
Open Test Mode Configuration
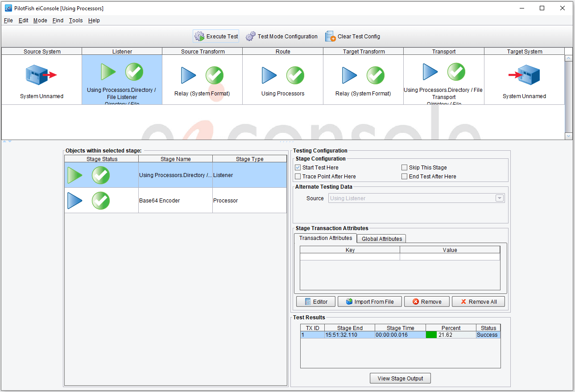pos(282,37)
